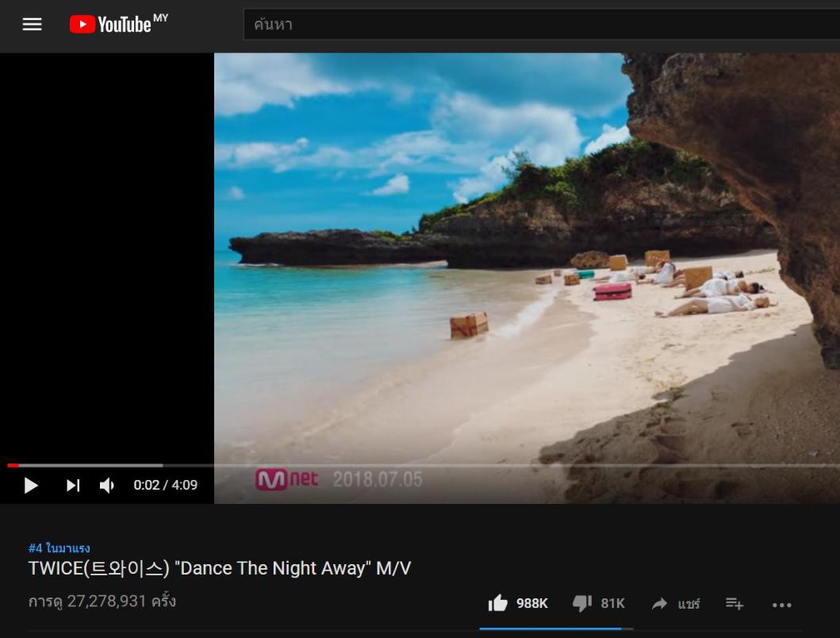The width and height of the screenshot is (840, 638).
Task: Share the video using arrow icon
Action: [x=659, y=604]
